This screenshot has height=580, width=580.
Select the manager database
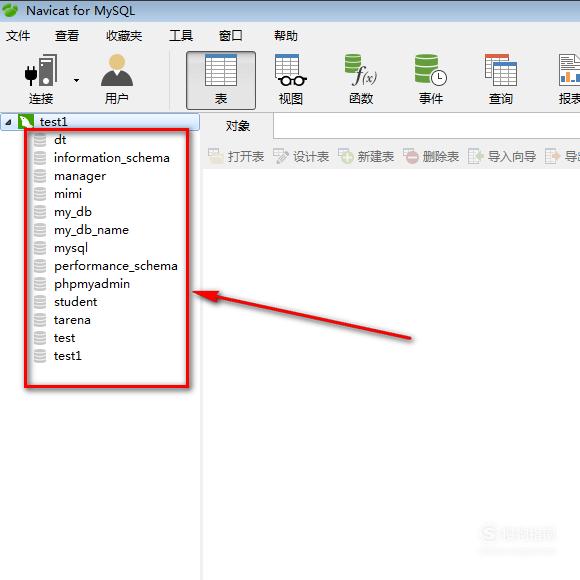click(80, 176)
